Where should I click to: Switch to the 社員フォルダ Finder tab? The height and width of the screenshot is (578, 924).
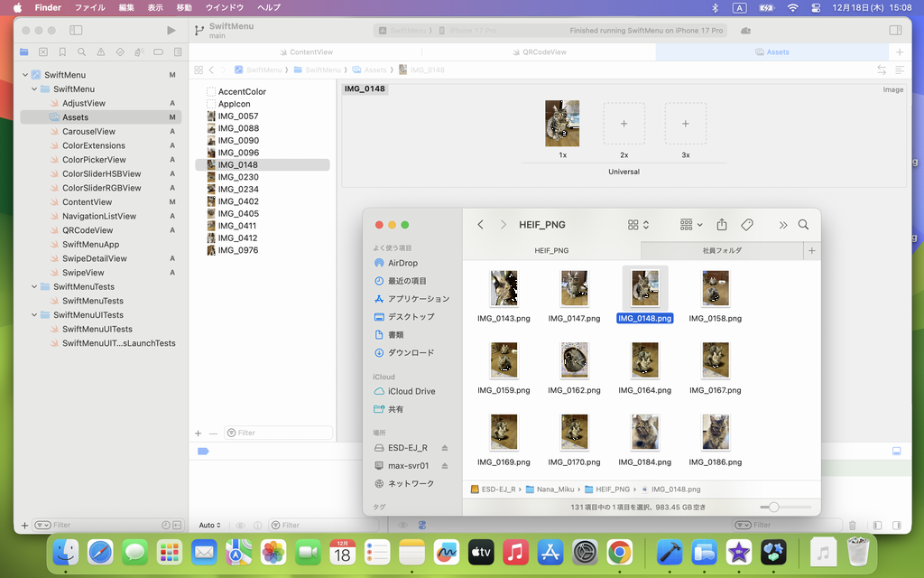(722, 250)
